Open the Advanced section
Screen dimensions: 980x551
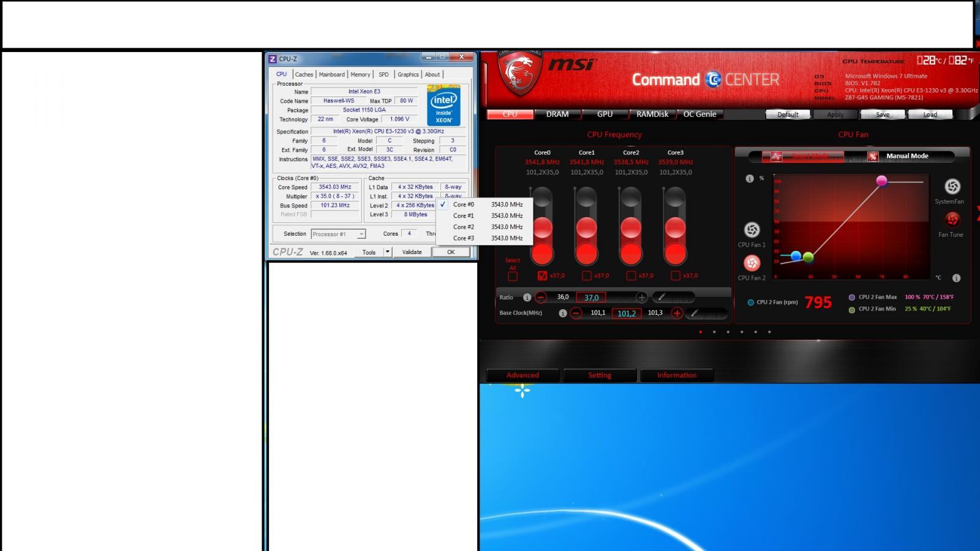pyautogui.click(x=522, y=375)
